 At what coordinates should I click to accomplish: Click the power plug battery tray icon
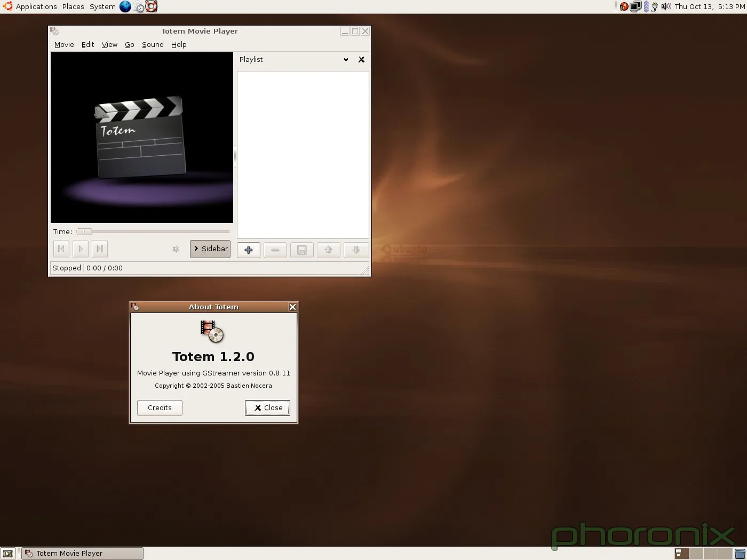[655, 6]
